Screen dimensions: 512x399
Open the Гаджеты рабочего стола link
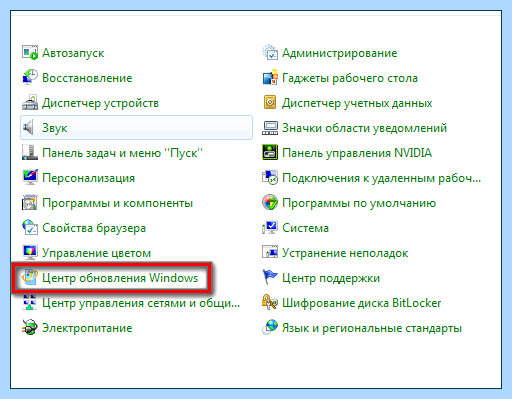(350, 78)
